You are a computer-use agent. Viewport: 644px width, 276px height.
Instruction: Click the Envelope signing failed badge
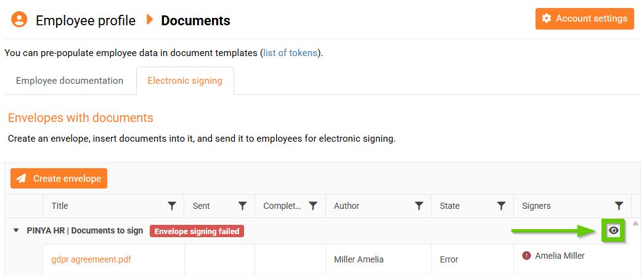[197, 231]
